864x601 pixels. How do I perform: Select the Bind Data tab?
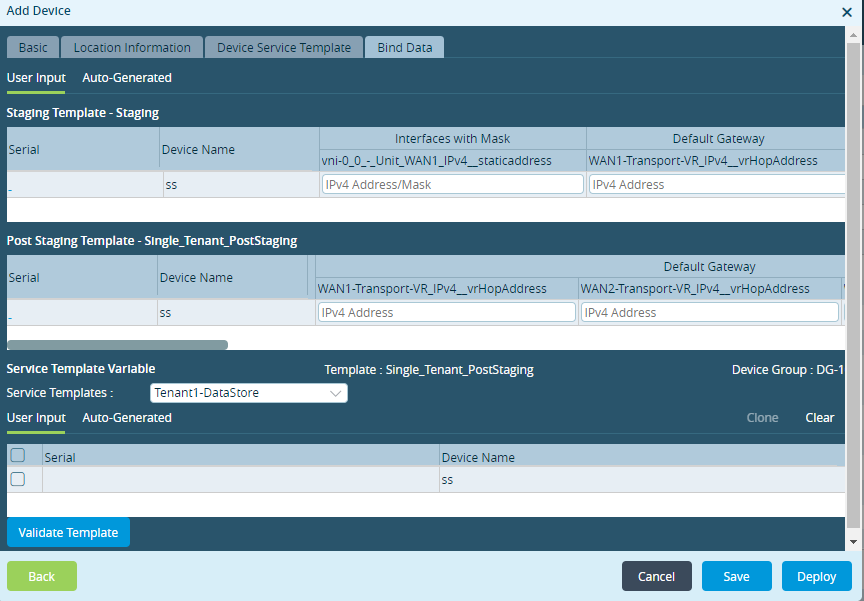pyautogui.click(x=404, y=48)
